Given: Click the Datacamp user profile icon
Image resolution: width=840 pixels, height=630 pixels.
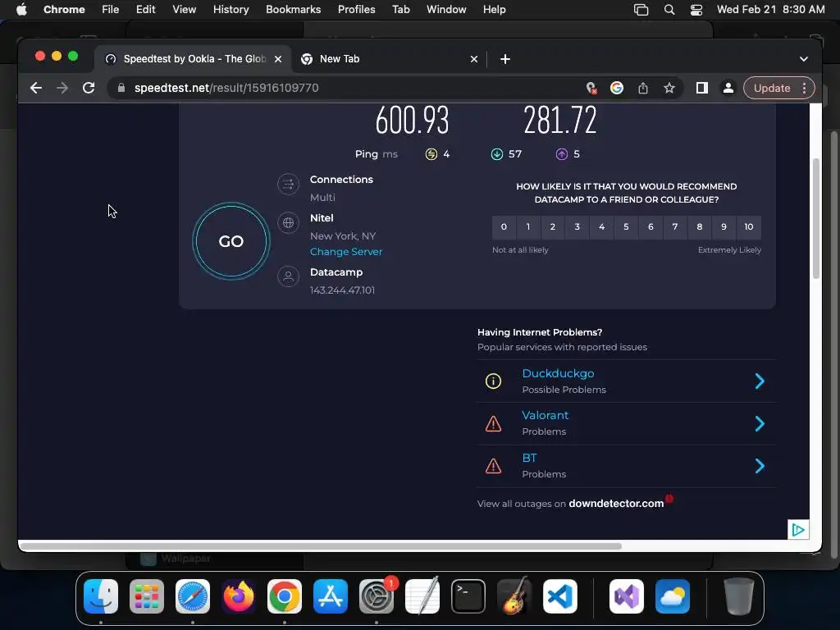Looking at the screenshot, I should pyautogui.click(x=288, y=276).
